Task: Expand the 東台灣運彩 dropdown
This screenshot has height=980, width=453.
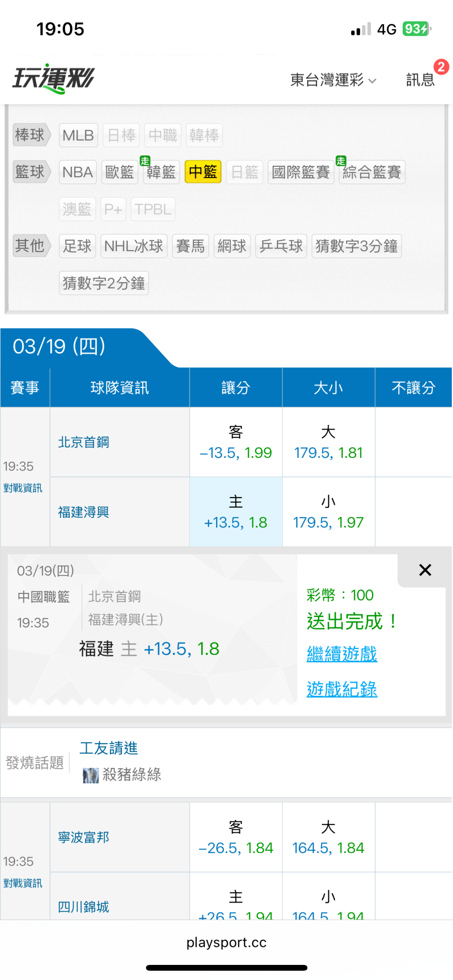Action: click(333, 80)
